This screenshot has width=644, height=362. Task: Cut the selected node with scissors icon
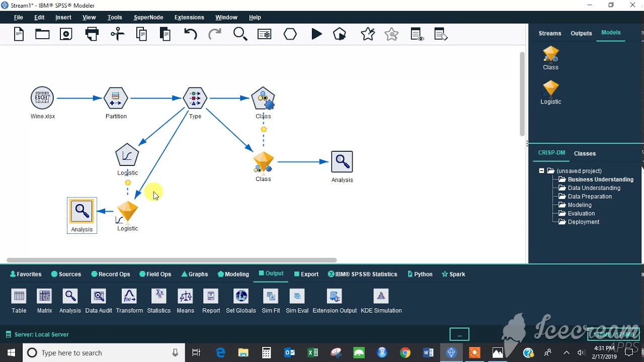click(117, 34)
